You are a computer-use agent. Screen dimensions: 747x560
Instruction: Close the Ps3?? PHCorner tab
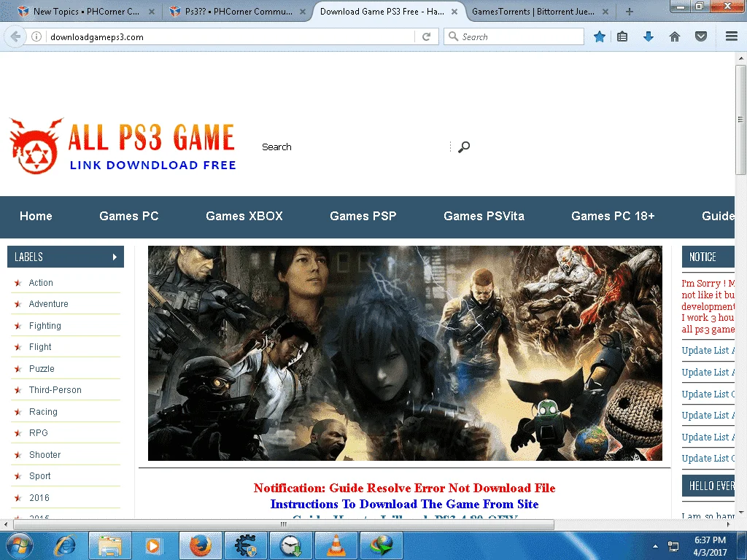pos(303,12)
